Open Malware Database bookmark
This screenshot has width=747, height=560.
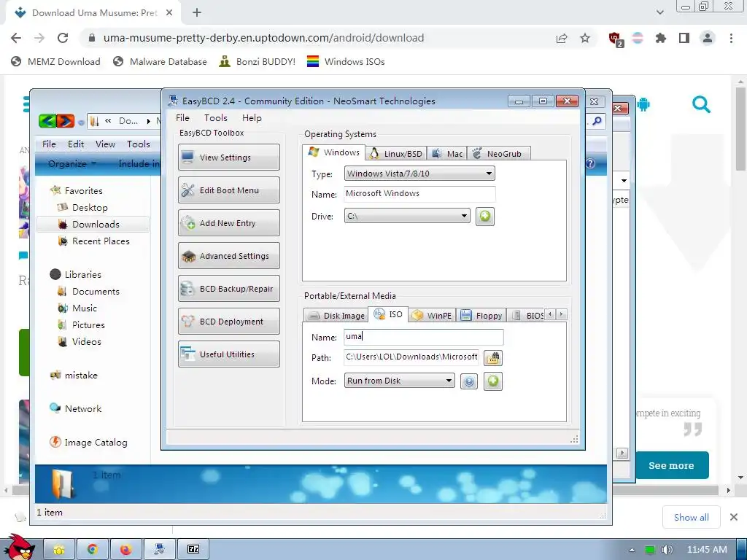160,61
